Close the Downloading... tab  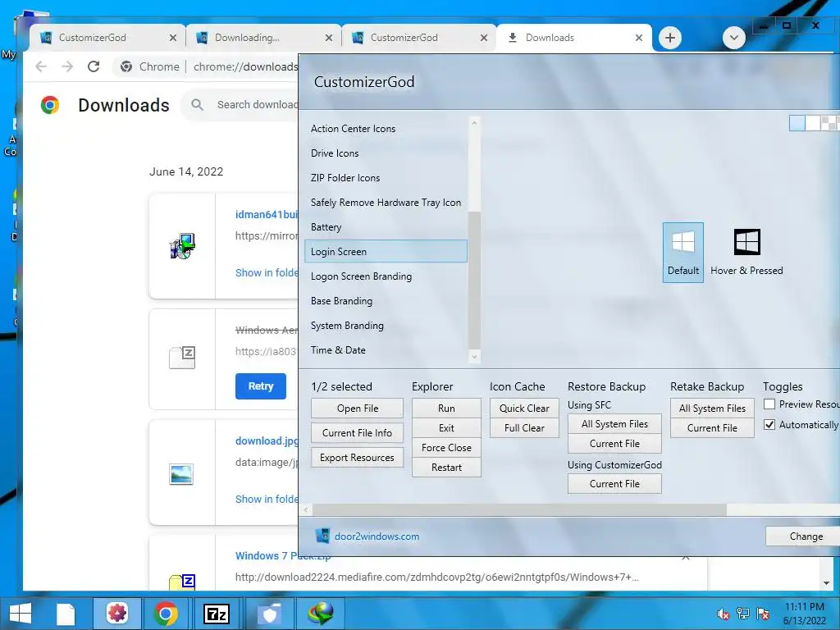(329, 38)
